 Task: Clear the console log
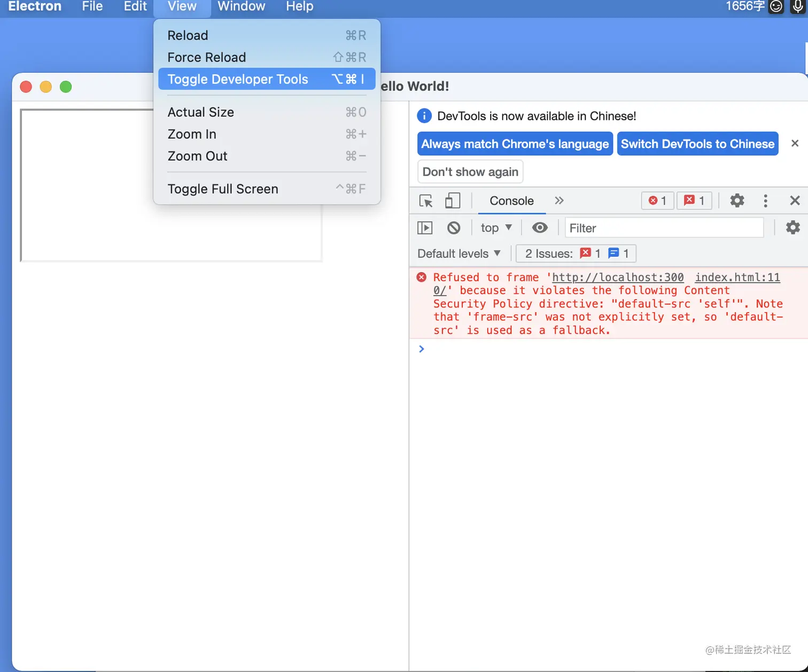[454, 228]
